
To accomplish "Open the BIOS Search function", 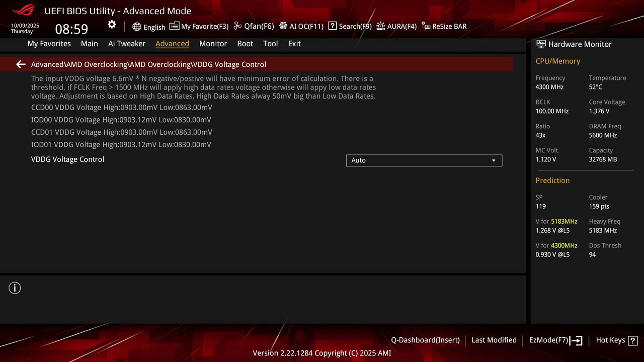I will (349, 26).
